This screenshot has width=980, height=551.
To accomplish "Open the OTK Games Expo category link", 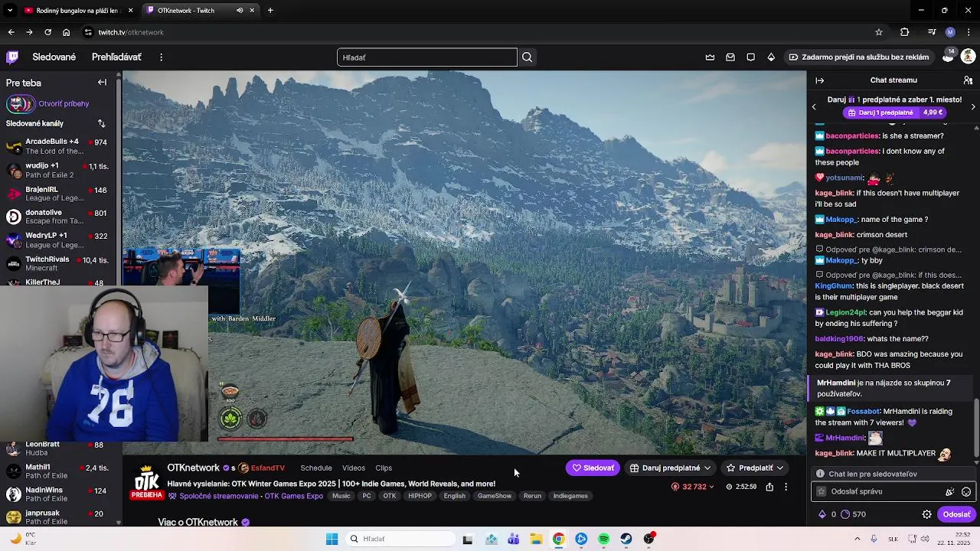I will (x=293, y=496).
